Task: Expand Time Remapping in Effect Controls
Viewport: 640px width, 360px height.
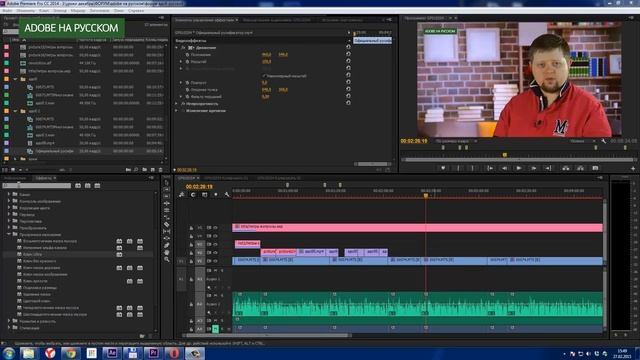Action: point(177,111)
